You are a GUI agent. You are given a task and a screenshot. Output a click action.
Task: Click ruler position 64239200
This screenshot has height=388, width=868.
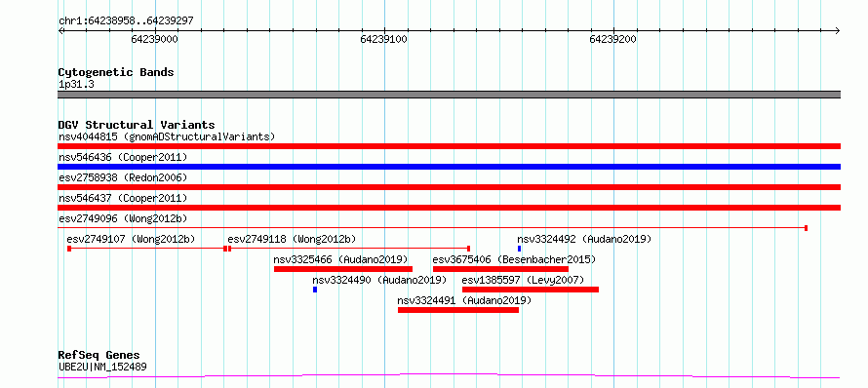pyautogui.click(x=612, y=39)
